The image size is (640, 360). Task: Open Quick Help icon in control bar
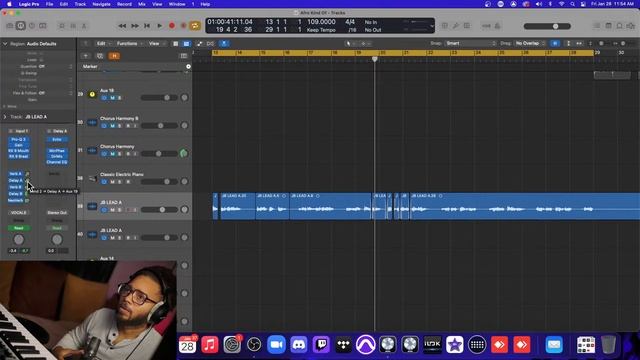(32, 26)
